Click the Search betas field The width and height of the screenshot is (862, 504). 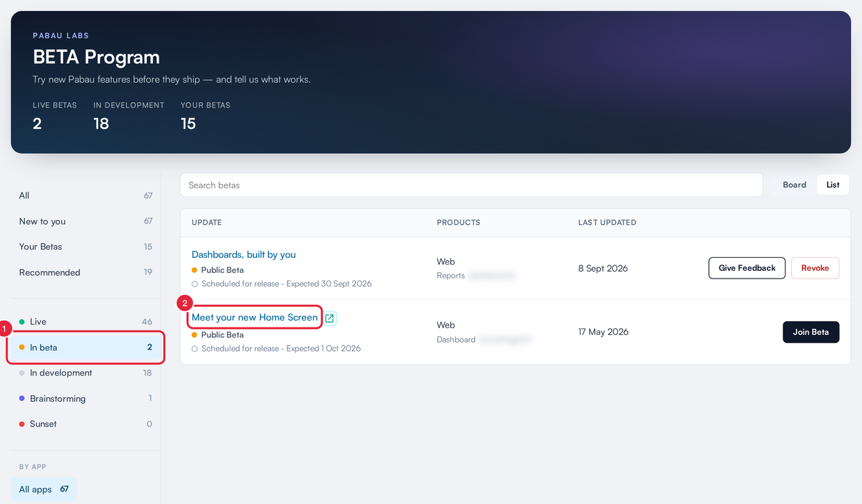[x=471, y=185]
